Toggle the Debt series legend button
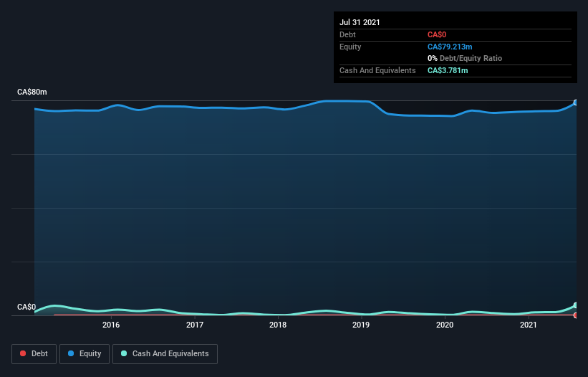This screenshot has height=377, width=588. point(34,354)
